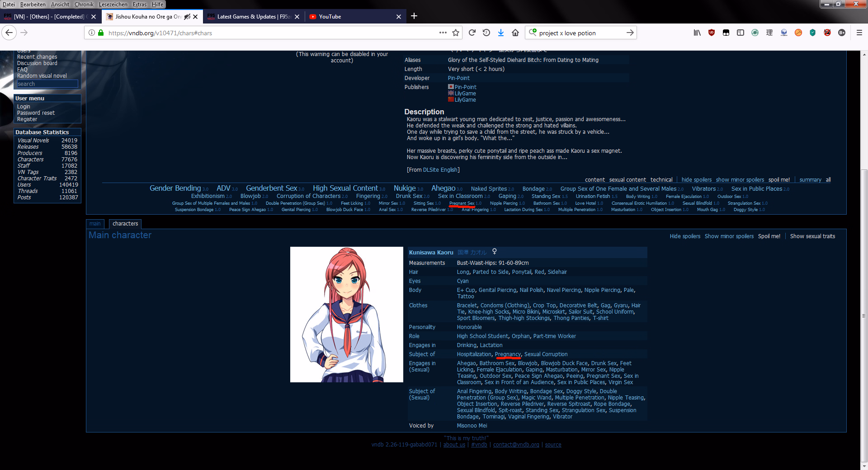868x470 pixels.
Task: Click the vndb sidebar search field
Action: 47,84
